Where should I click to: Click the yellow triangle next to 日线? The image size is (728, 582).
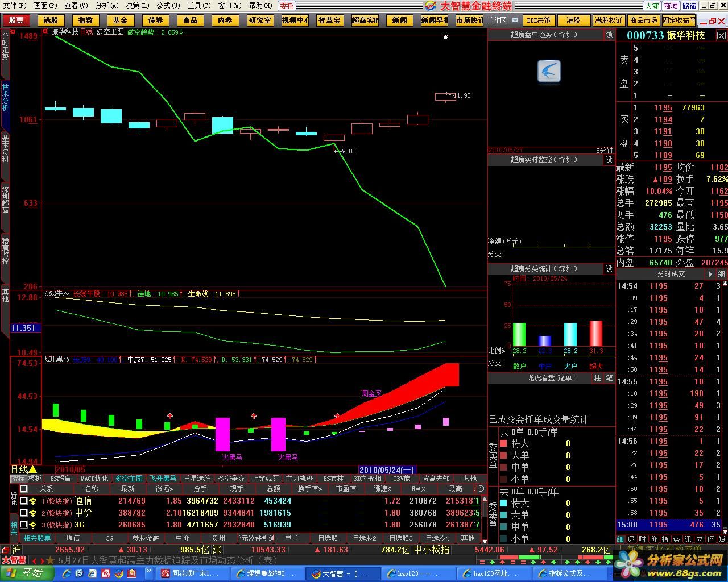(x=33, y=469)
